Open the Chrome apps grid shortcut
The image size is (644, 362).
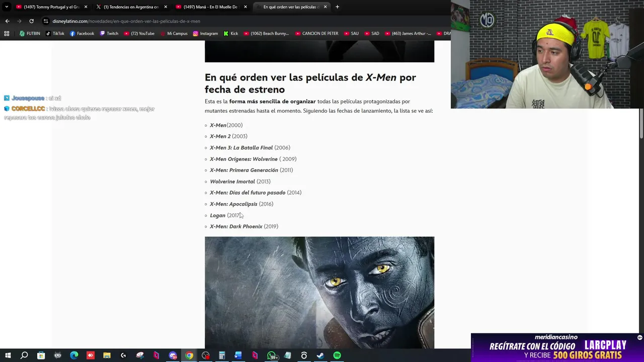tap(7, 34)
